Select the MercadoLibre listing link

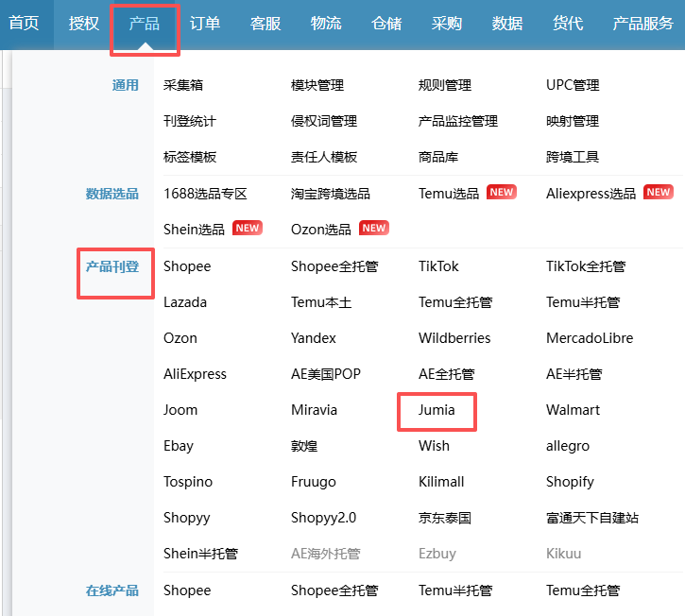coord(590,338)
